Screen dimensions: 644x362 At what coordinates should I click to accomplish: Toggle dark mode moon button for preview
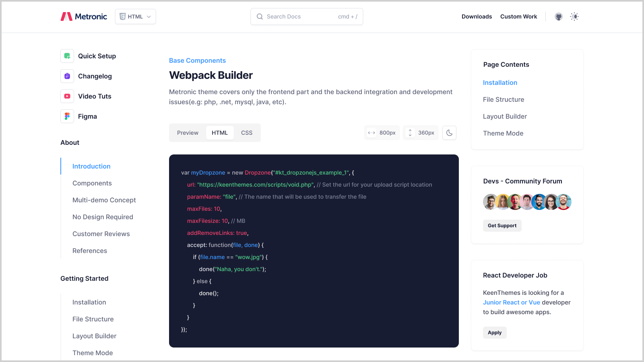pyautogui.click(x=449, y=133)
